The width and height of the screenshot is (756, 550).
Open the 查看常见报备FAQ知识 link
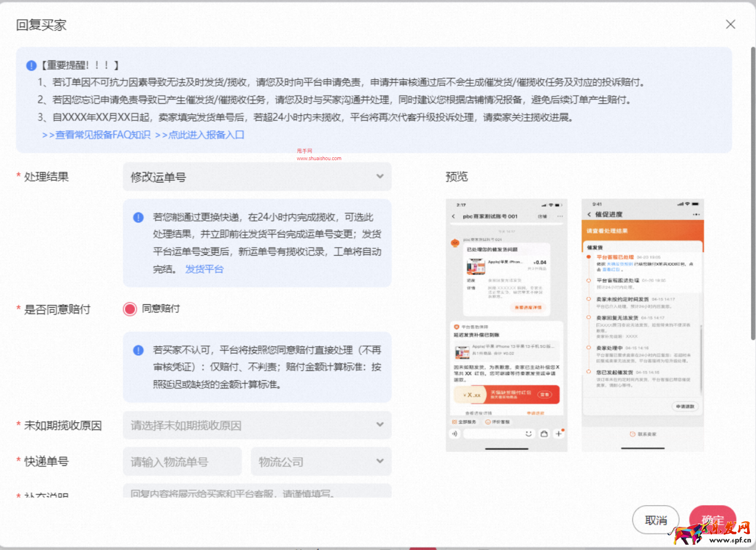tap(96, 135)
